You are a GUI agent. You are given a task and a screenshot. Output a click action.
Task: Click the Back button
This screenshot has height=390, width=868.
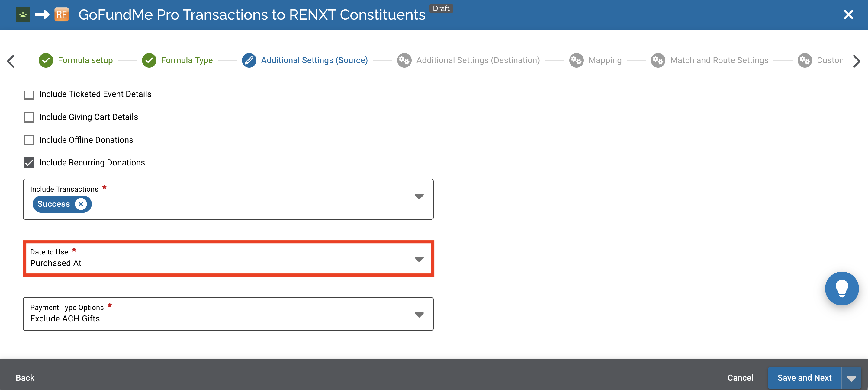[x=25, y=378]
